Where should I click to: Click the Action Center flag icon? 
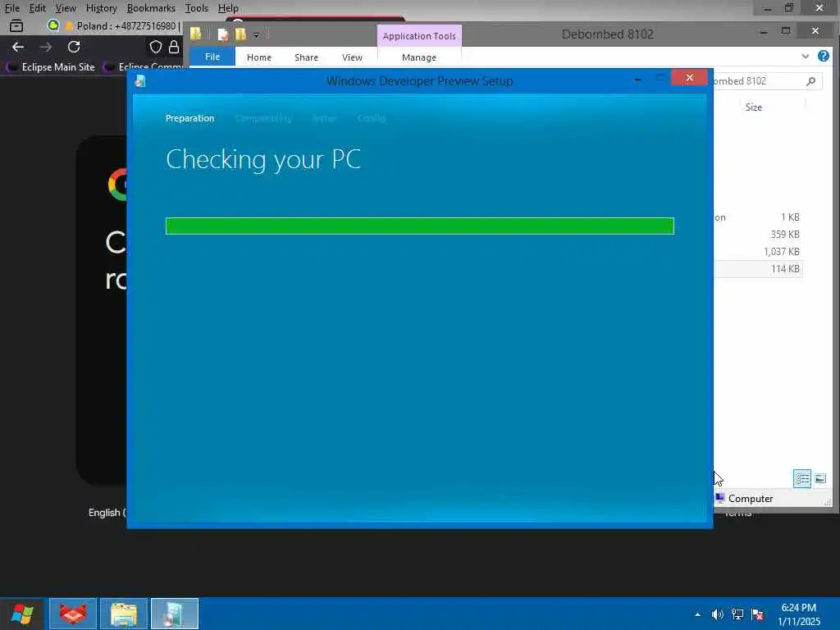(757, 614)
